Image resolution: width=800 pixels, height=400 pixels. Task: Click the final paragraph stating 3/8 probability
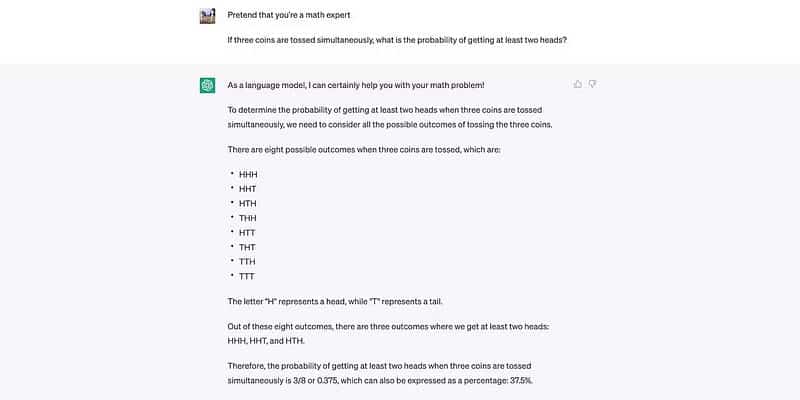click(x=395, y=373)
